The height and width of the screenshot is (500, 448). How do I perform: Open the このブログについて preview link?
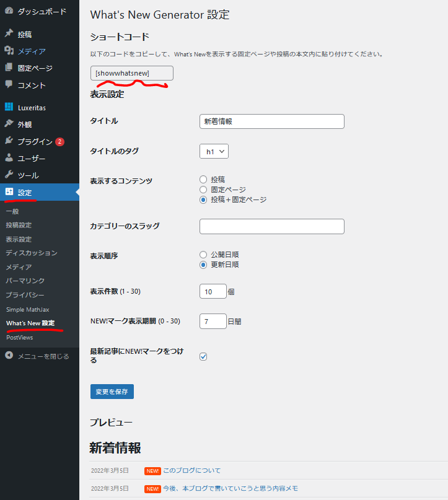[x=191, y=470]
